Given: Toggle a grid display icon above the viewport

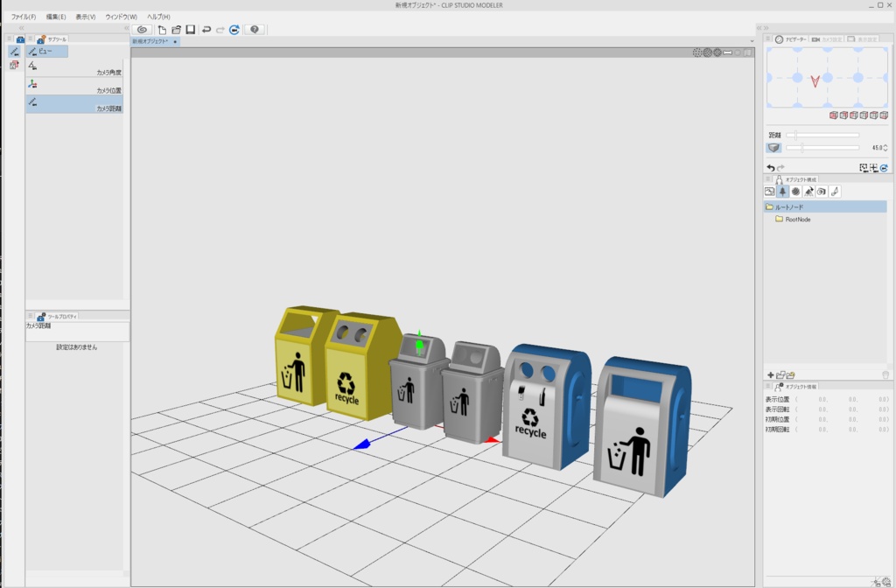Looking at the screenshot, I should point(696,52).
